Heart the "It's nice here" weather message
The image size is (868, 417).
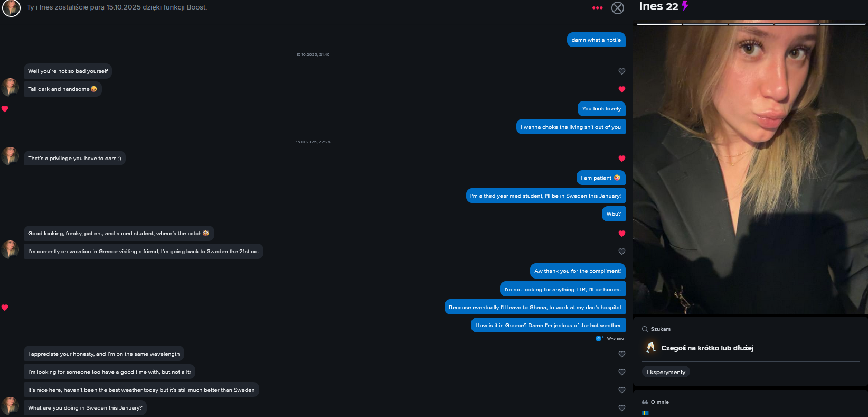click(622, 390)
